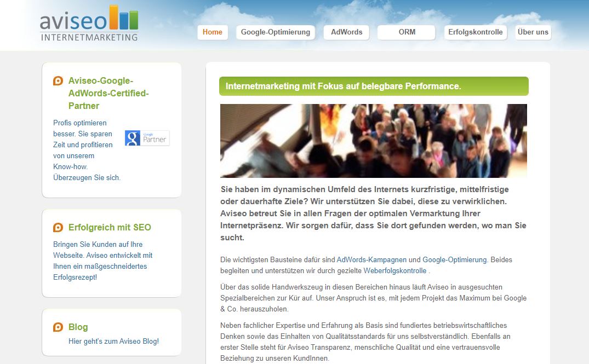Image resolution: width=589 pixels, height=364 pixels.
Task: Click the orange icon beside Aviseo-Google-AdWords-Certified-Partner
Action: pyautogui.click(x=58, y=80)
